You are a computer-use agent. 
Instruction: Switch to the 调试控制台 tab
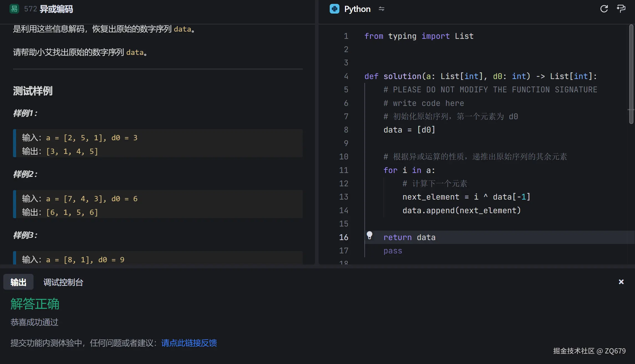[x=63, y=282]
